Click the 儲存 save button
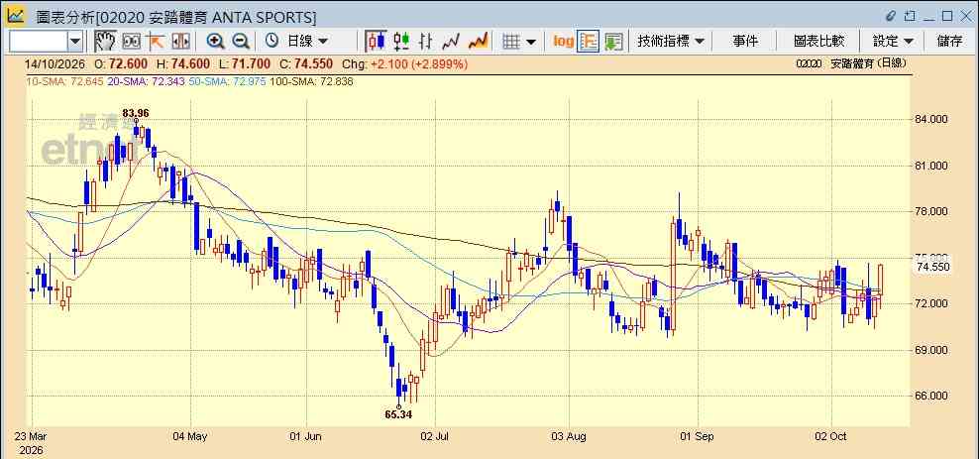The image size is (980, 459). pyautogui.click(x=950, y=42)
